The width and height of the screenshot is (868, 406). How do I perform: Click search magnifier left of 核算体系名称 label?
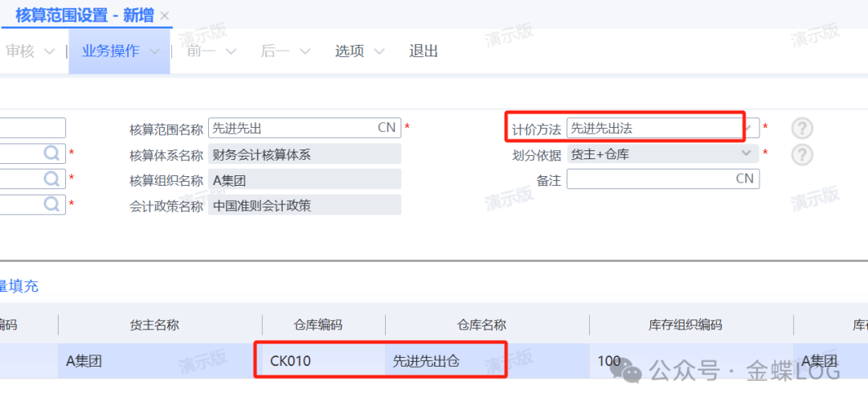52,154
